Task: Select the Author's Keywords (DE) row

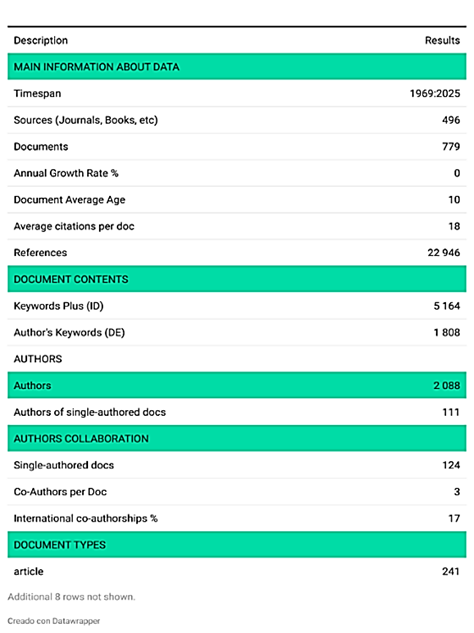Action: click(237, 332)
